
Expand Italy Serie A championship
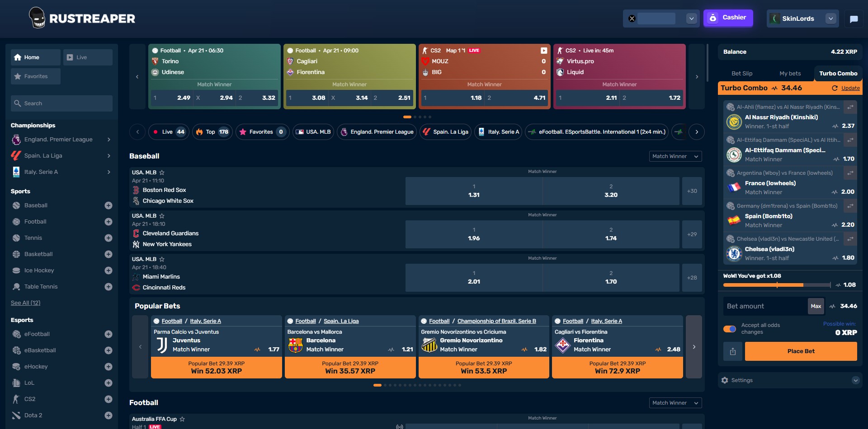click(x=109, y=172)
